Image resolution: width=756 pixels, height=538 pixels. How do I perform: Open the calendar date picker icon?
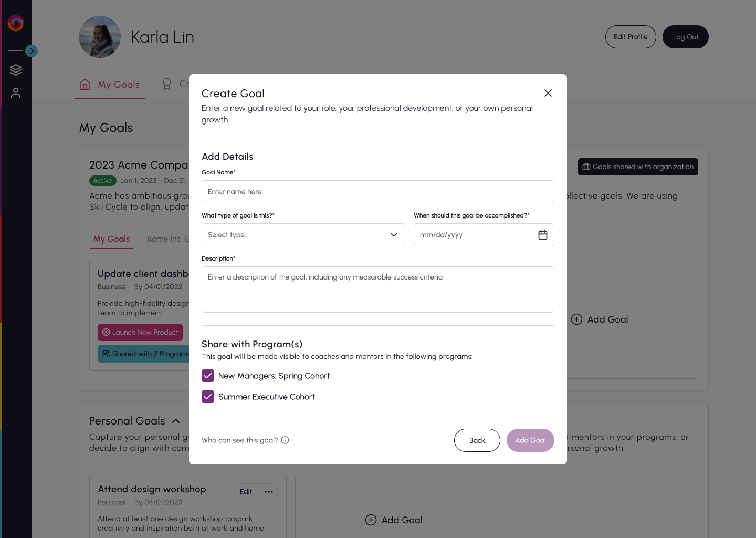[x=543, y=235]
